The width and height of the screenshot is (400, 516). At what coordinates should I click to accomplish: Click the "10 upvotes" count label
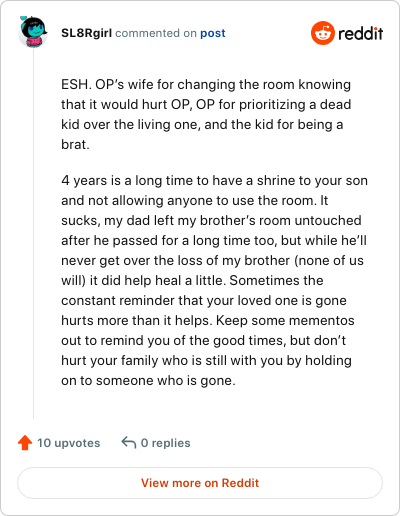click(69, 443)
